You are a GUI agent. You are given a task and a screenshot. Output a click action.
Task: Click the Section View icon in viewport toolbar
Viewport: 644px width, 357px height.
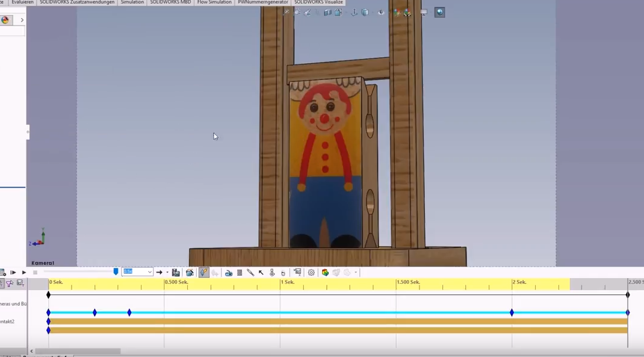328,12
